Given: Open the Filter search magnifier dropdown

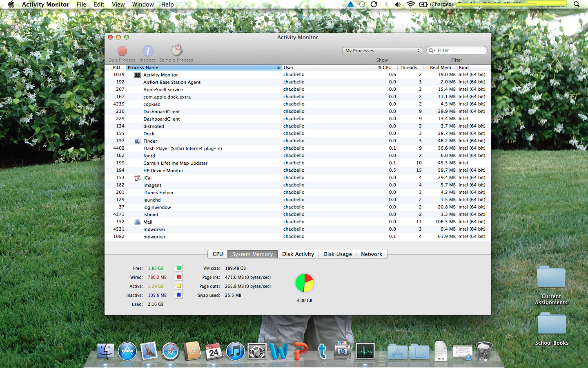Looking at the screenshot, I should click(x=432, y=50).
